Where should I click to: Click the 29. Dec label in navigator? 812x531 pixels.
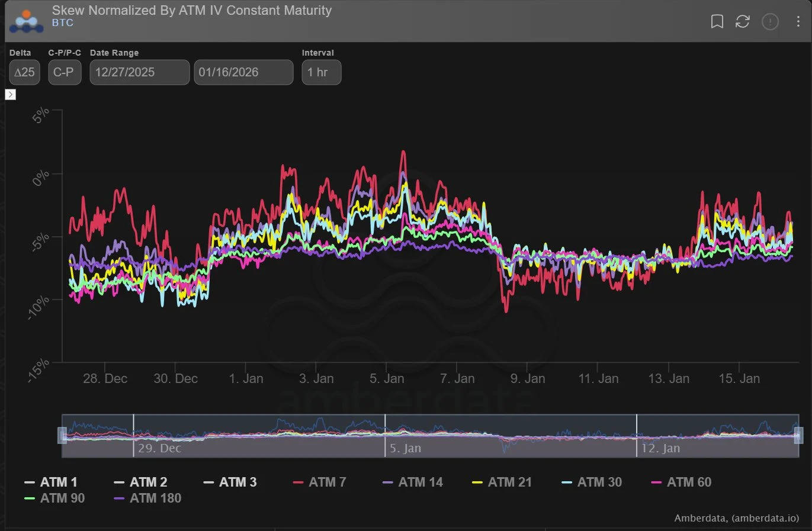point(159,448)
